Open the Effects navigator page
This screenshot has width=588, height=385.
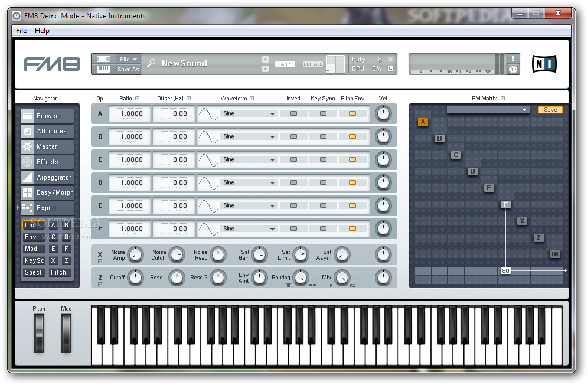(47, 162)
